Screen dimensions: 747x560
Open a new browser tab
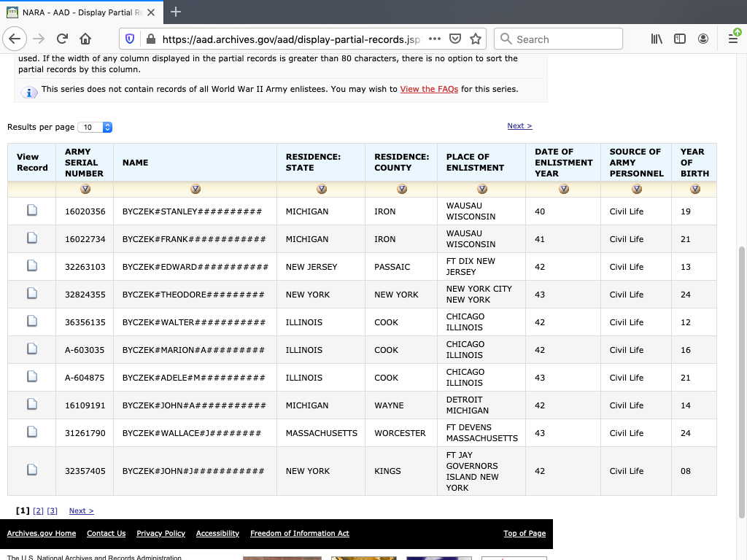tap(176, 12)
